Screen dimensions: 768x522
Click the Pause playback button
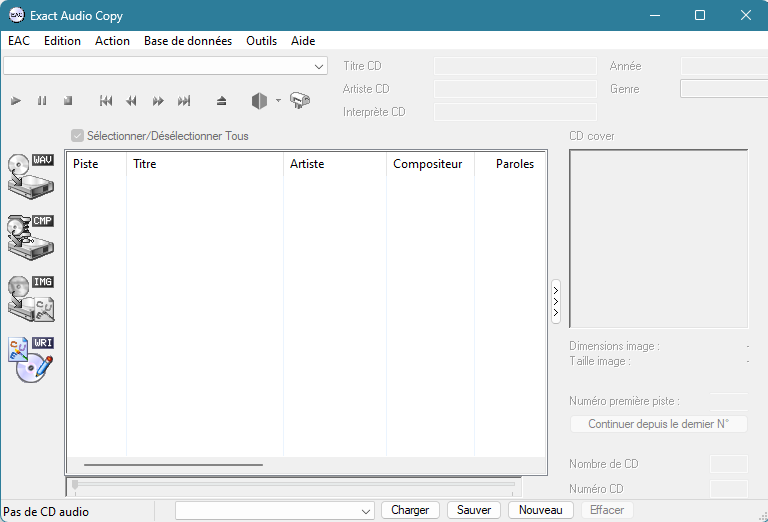42,101
